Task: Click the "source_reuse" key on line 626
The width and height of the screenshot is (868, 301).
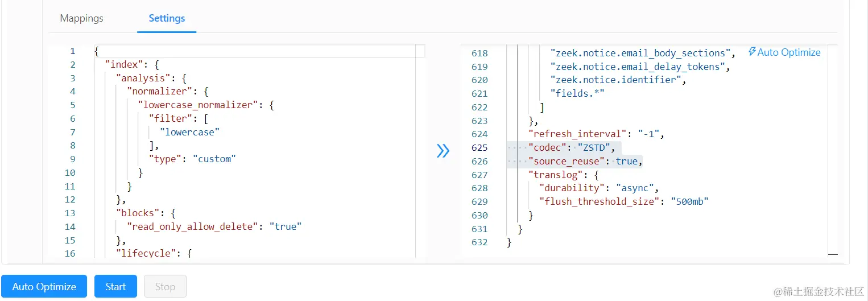Action: click(567, 162)
